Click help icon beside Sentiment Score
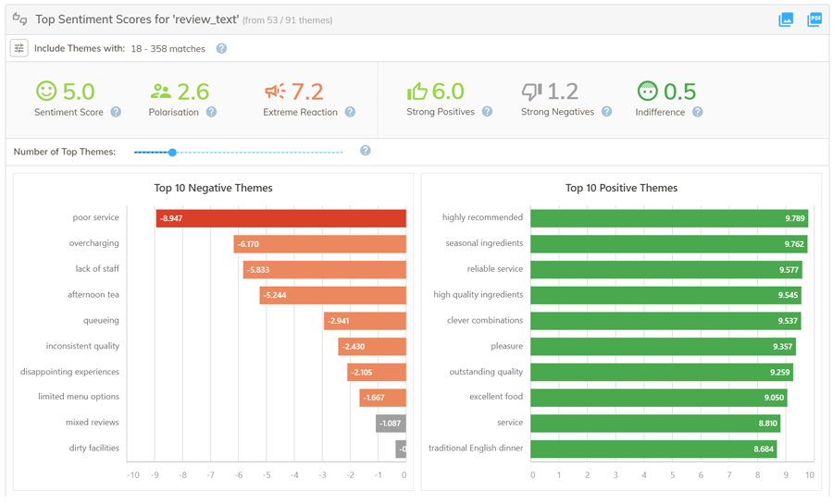This screenshot has width=833, height=504. pos(116,112)
